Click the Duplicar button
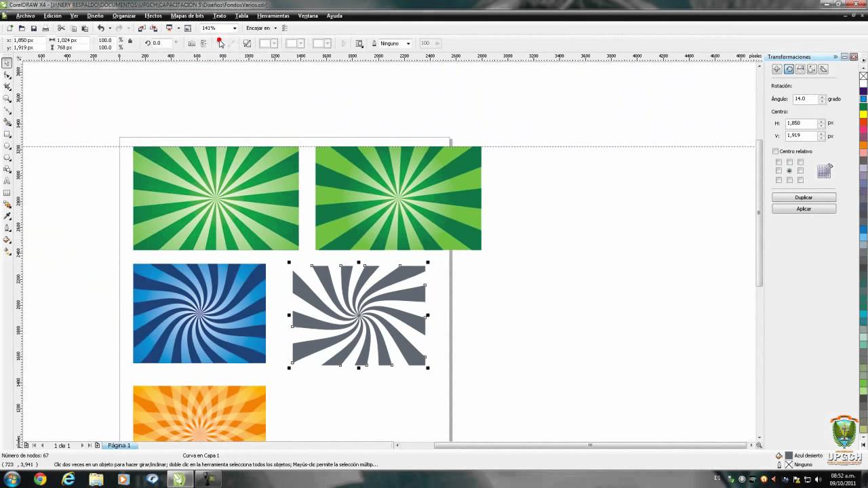The height and width of the screenshot is (488, 868). 804,197
